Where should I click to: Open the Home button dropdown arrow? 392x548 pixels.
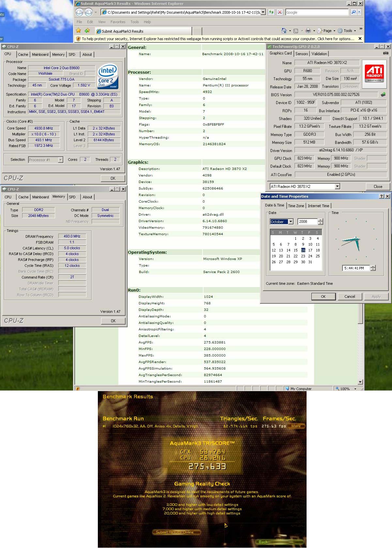(290, 31)
